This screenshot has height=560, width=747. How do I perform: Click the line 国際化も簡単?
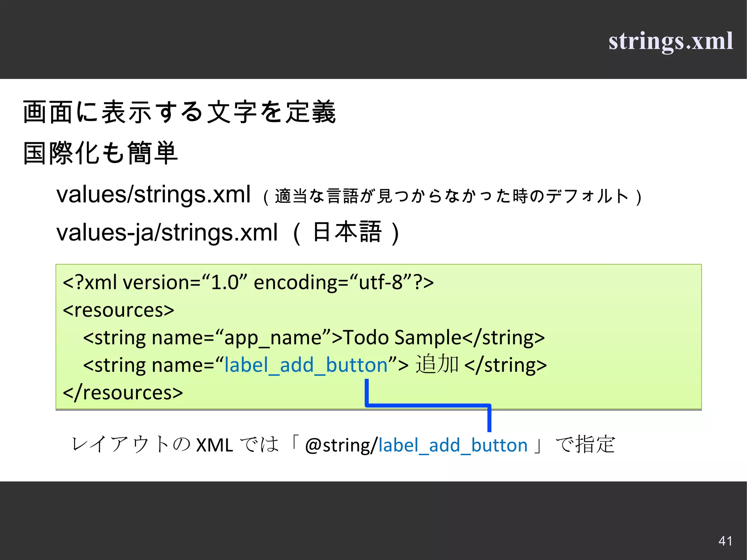pos(100,153)
